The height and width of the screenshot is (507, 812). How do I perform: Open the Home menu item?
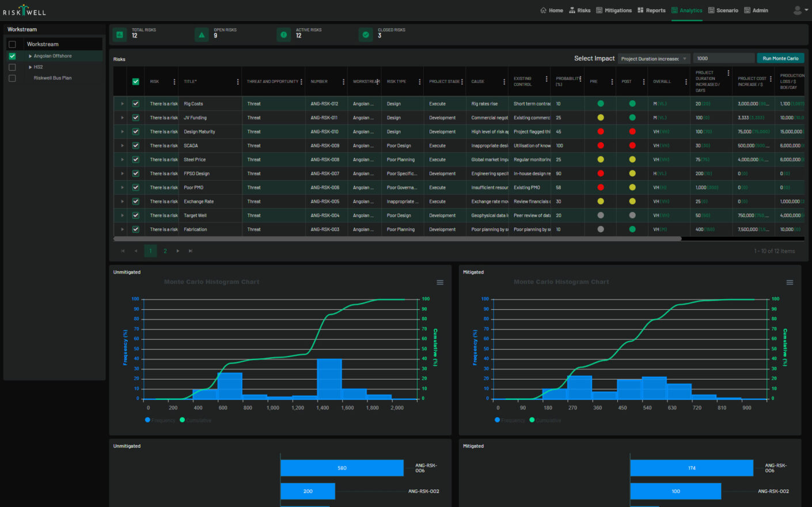[552, 10]
